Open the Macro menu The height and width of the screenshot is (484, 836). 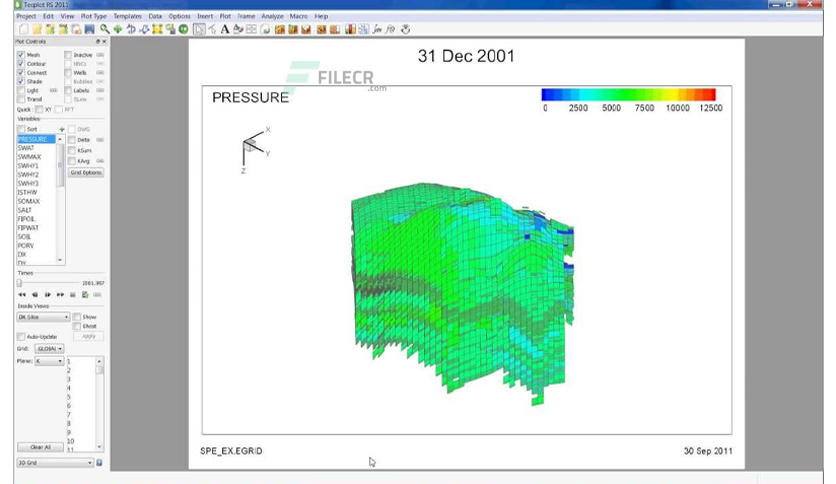pyautogui.click(x=299, y=17)
